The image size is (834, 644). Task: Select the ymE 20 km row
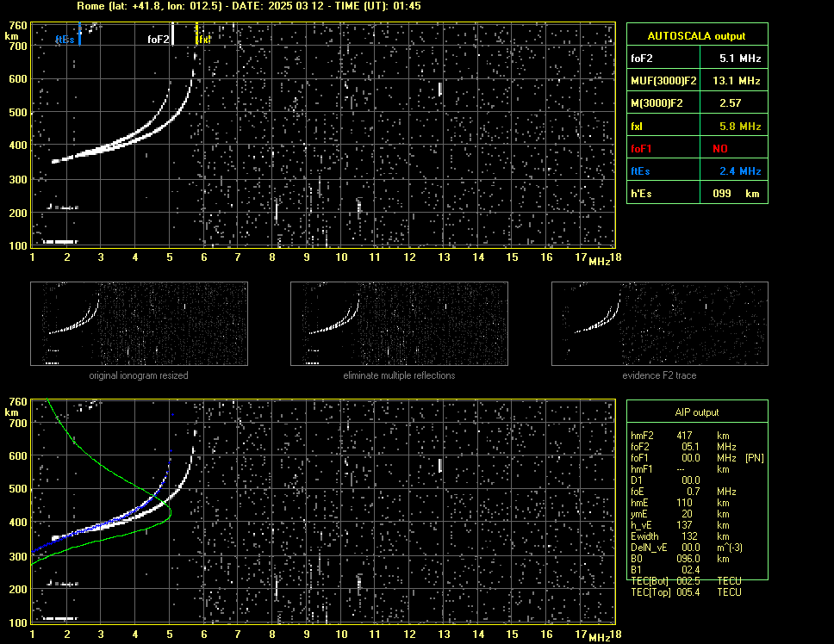tap(679, 514)
